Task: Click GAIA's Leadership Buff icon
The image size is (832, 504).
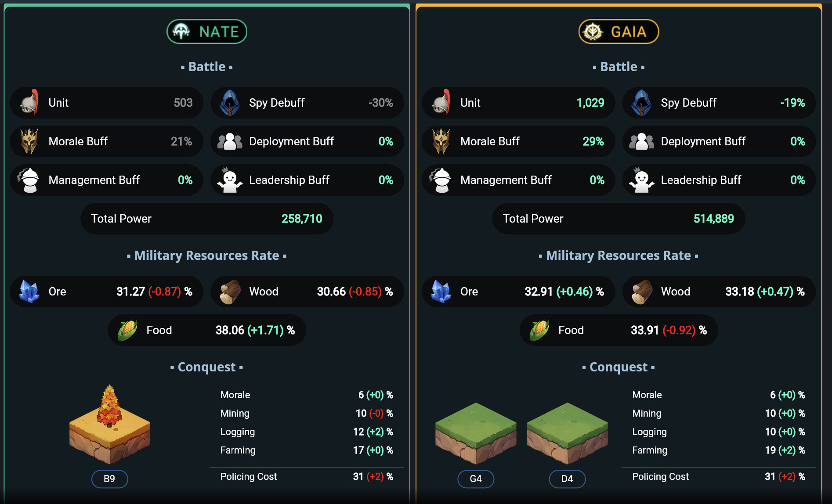Action: click(641, 180)
